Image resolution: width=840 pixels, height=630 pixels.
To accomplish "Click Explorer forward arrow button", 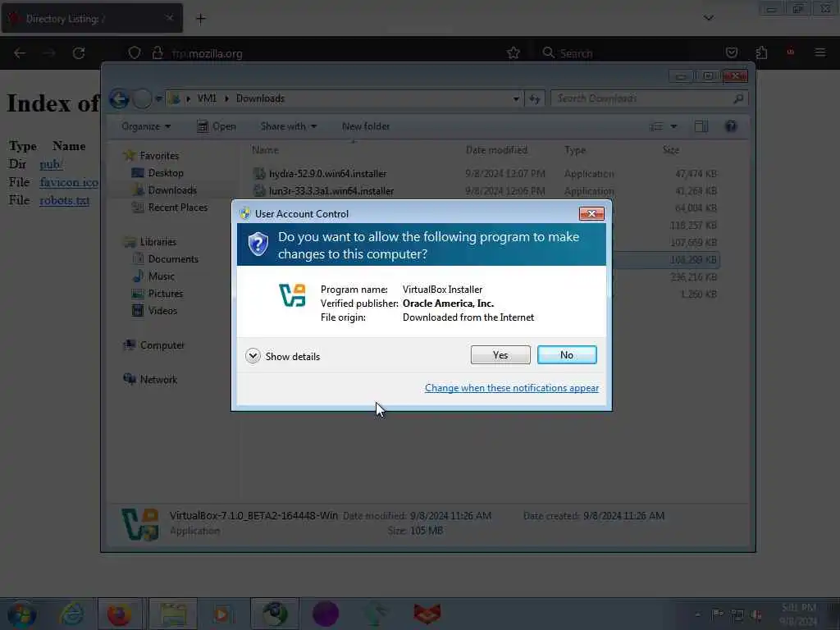I will 142,99.
